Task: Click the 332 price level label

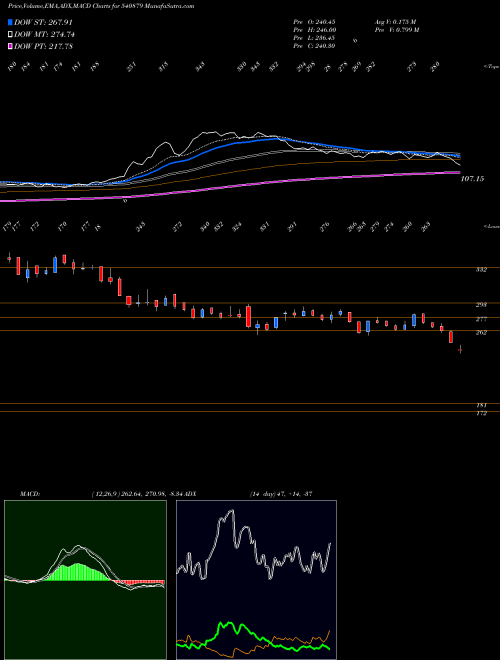Action: click(x=481, y=270)
